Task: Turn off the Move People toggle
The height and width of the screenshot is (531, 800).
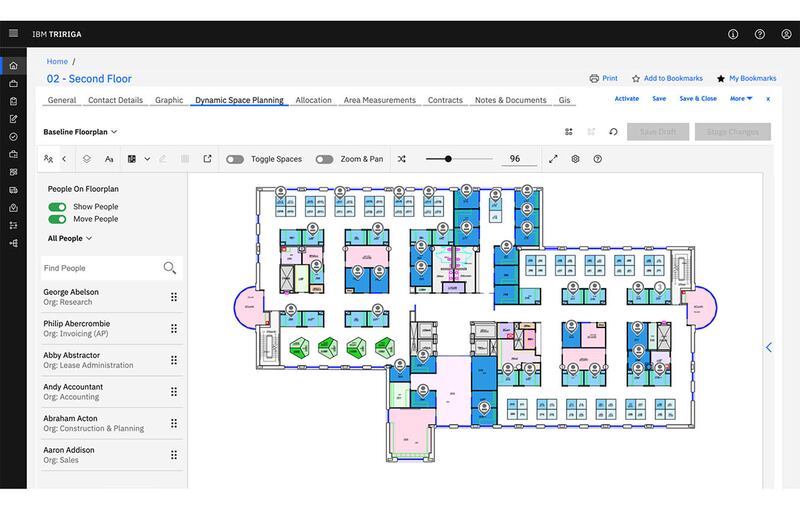Action: [57, 219]
